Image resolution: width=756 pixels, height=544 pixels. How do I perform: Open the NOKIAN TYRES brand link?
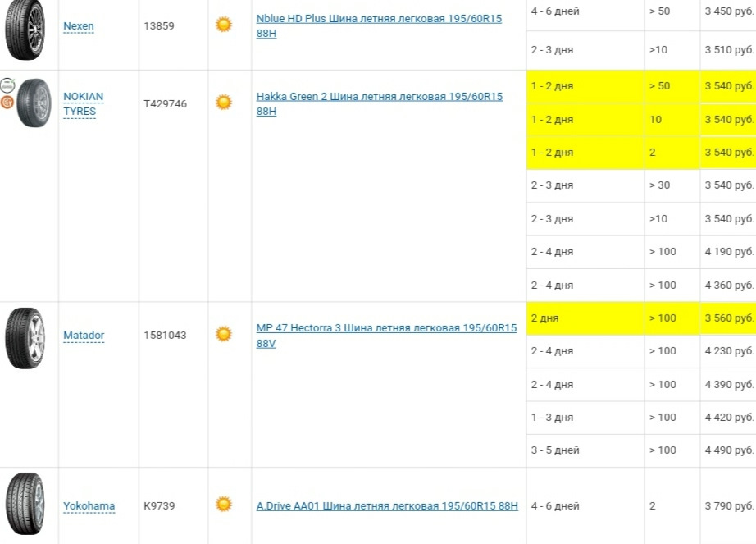tap(83, 104)
